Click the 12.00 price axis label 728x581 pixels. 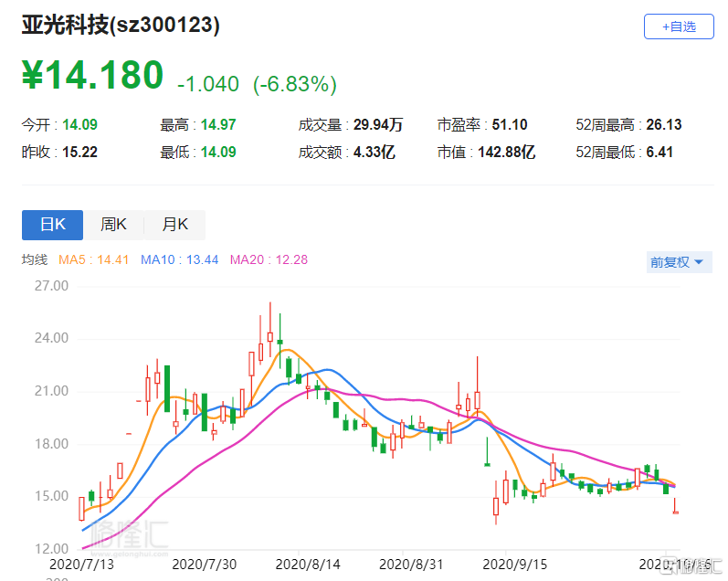[x=51, y=548]
